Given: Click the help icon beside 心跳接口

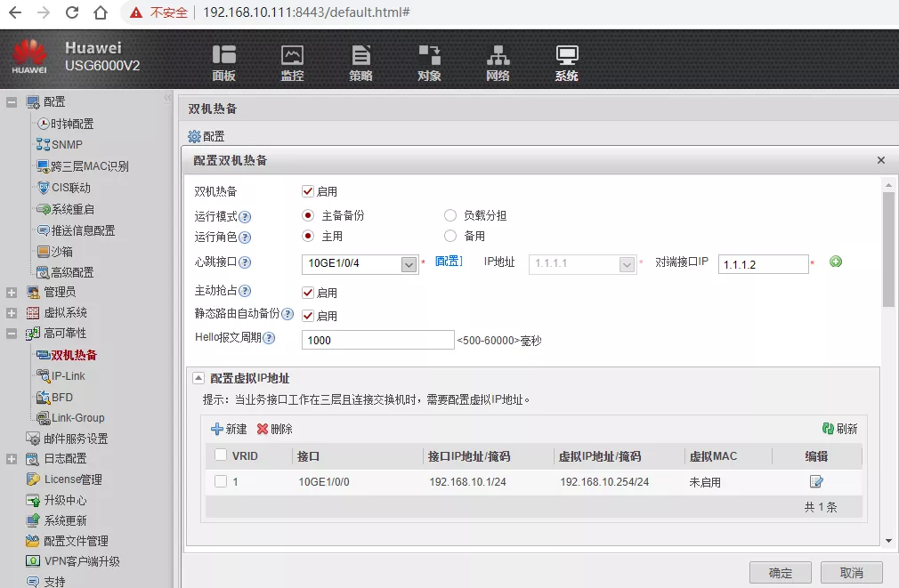Looking at the screenshot, I should [x=245, y=262].
